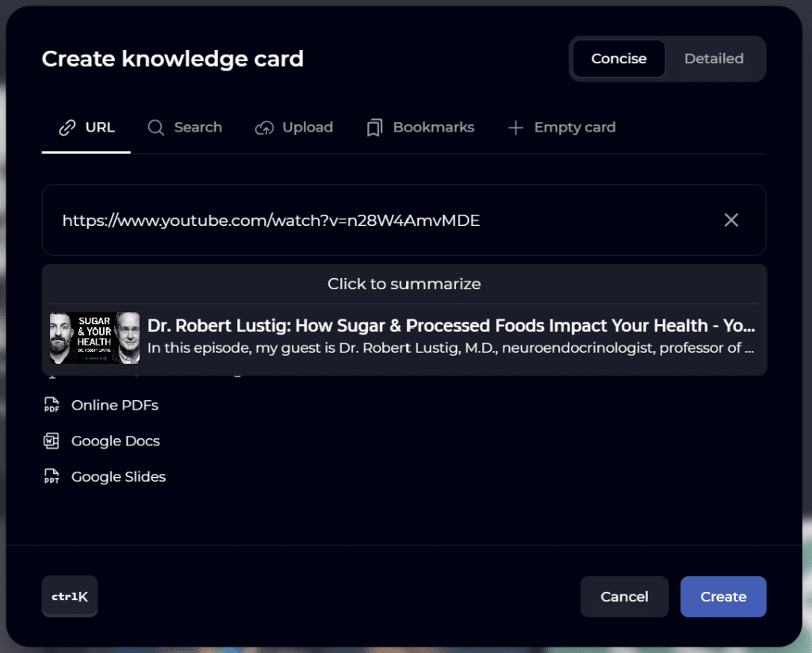Click the Create button

point(722,597)
